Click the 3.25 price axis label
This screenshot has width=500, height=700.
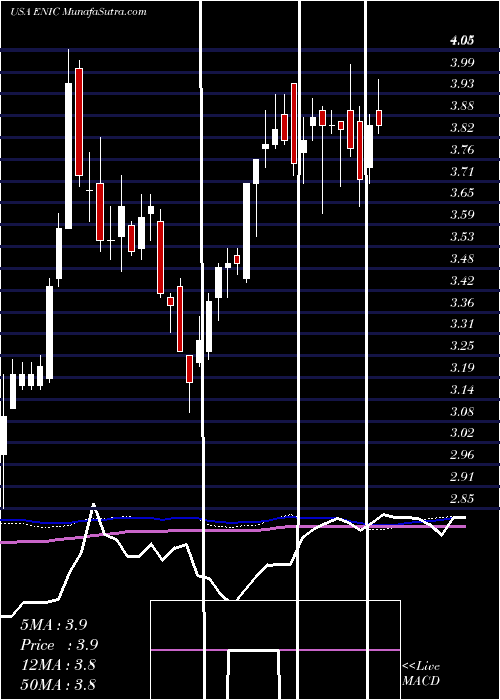click(x=462, y=346)
